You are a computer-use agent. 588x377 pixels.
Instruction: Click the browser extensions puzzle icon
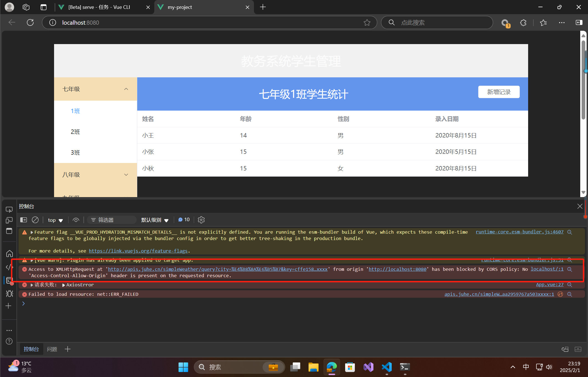tap(523, 23)
